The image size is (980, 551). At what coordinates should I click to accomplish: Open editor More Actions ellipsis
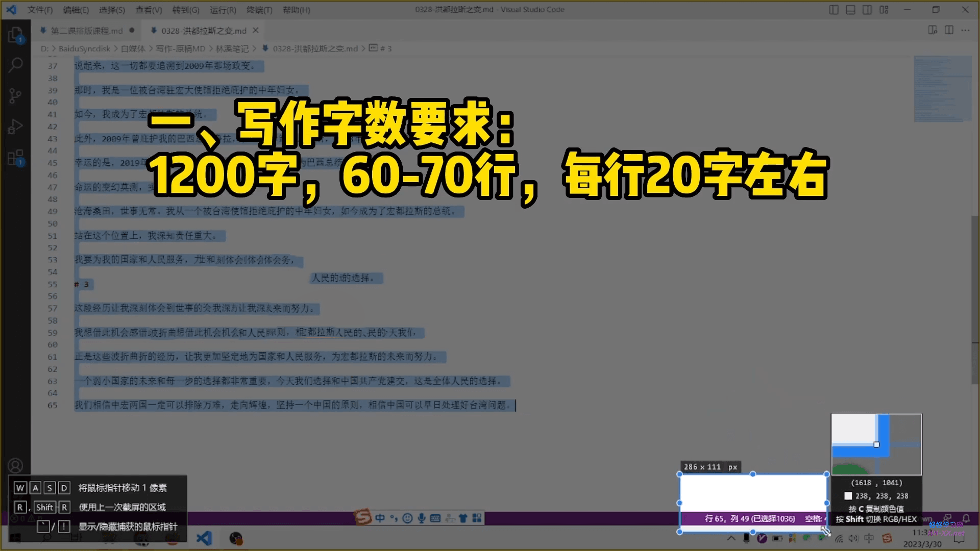point(965,30)
